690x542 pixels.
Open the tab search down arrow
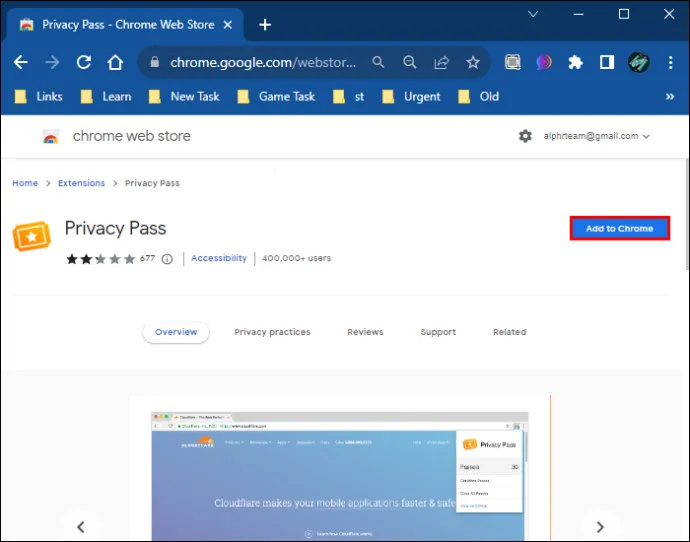point(533,14)
